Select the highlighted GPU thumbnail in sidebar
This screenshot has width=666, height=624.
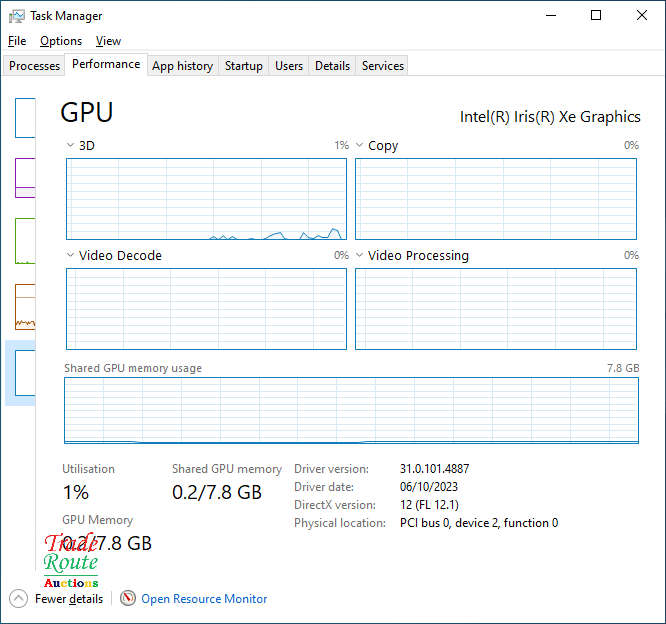tap(25, 372)
